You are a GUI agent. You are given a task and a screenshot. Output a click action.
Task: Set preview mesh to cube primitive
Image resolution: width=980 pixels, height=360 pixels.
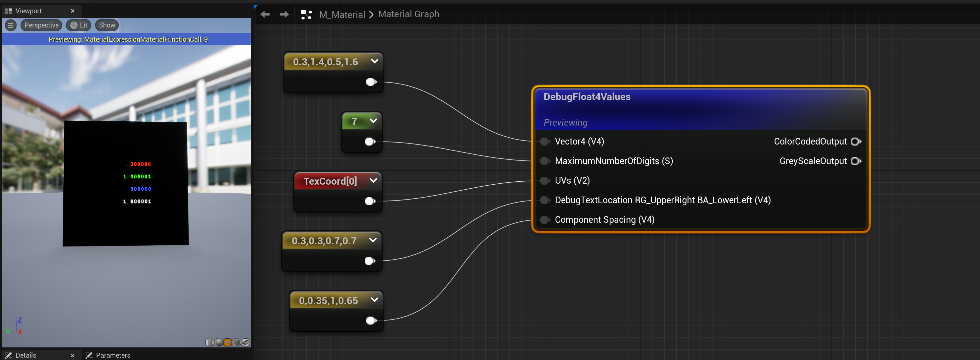tap(237, 342)
